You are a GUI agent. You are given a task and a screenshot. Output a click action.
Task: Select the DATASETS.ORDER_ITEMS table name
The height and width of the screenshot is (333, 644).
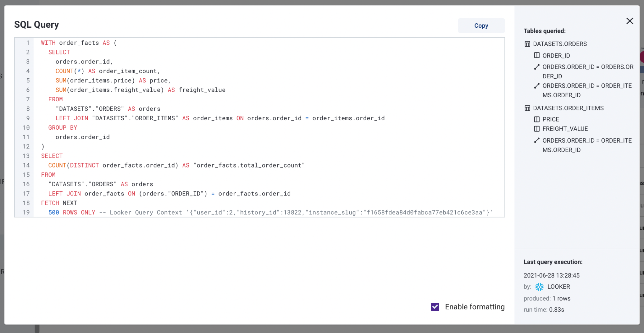pos(568,108)
